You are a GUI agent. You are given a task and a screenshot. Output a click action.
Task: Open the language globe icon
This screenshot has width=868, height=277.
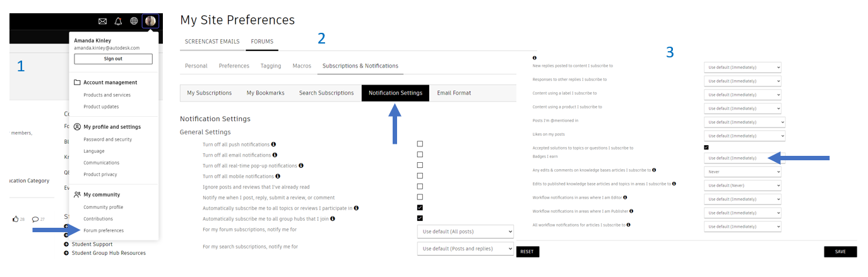pyautogui.click(x=134, y=21)
